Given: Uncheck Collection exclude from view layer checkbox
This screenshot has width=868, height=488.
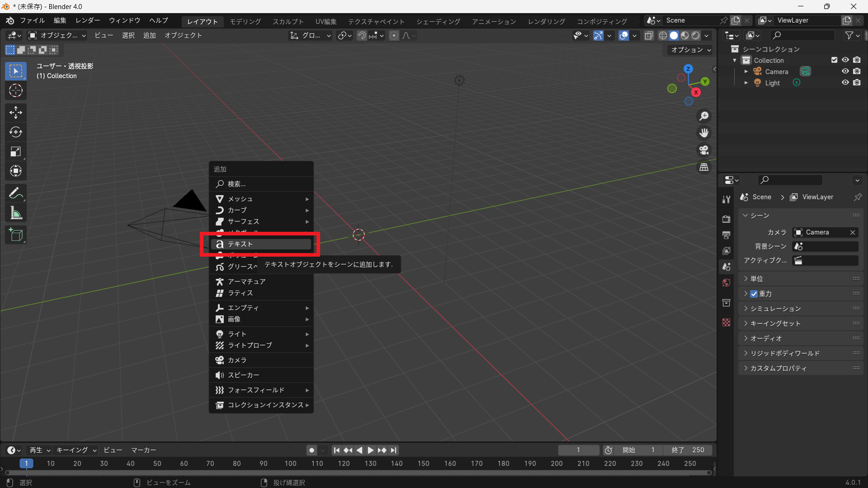Looking at the screenshot, I should pos(834,60).
